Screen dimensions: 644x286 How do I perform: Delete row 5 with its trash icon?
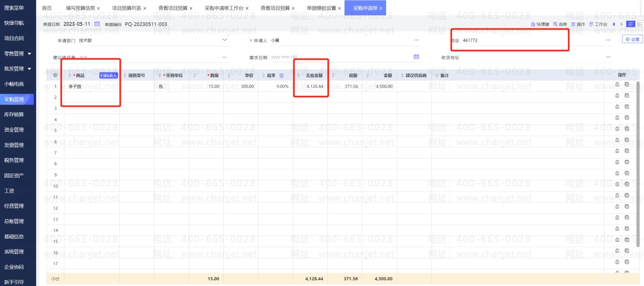pos(618,129)
